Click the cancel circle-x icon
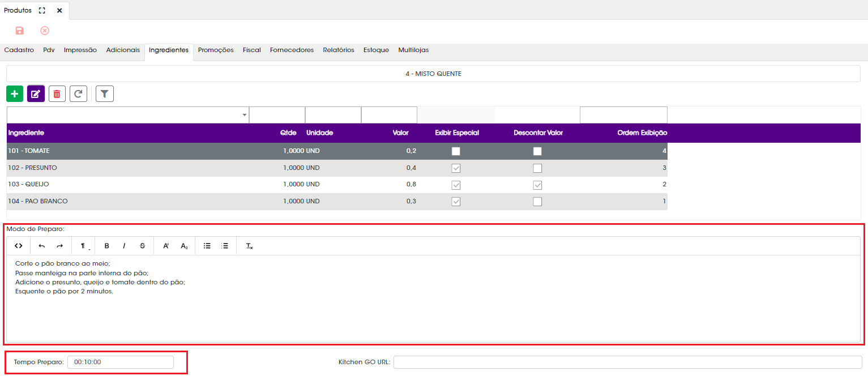Screen dimensions: 868x384 point(45,31)
